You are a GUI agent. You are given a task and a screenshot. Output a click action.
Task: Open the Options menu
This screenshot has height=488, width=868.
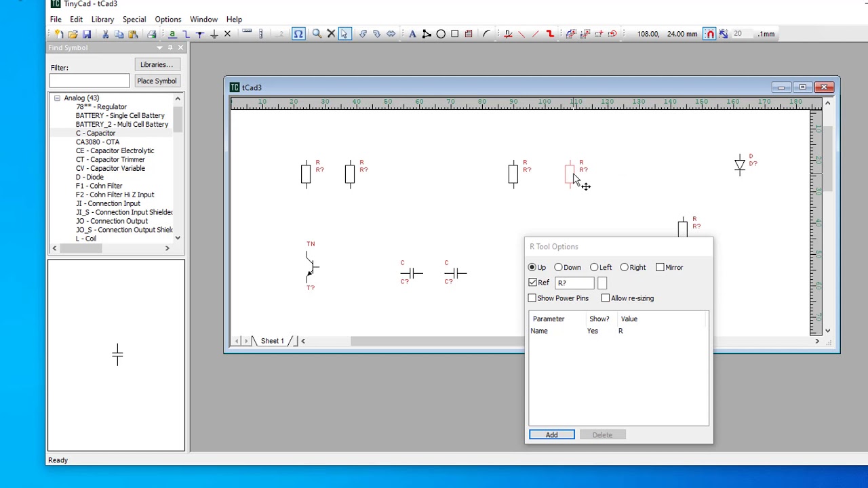[x=167, y=20]
